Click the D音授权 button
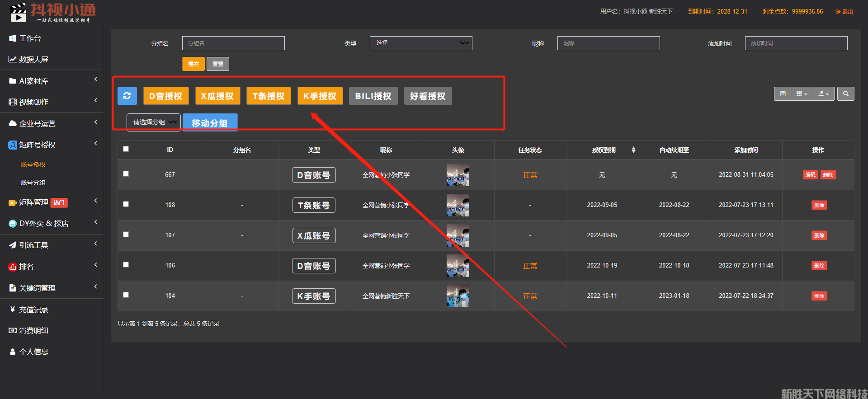 pyautogui.click(x=165, y=96)
